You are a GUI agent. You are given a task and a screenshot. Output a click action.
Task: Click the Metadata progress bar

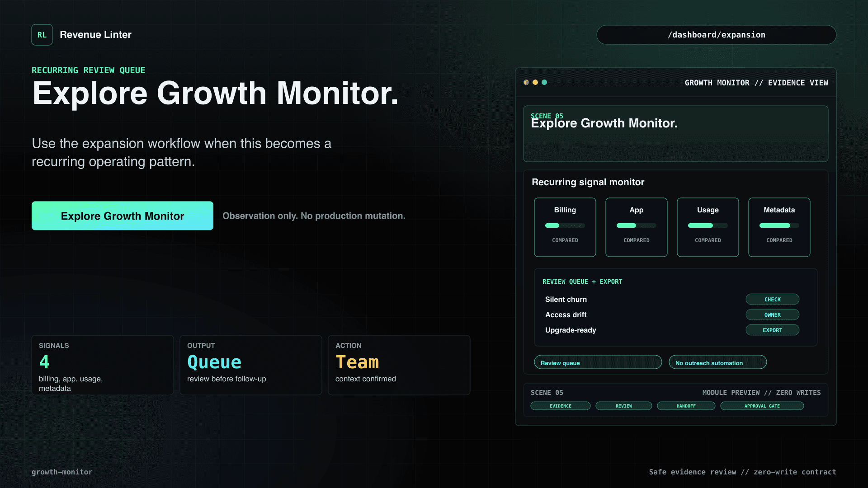pyautogui.click(x=779, y=225)
